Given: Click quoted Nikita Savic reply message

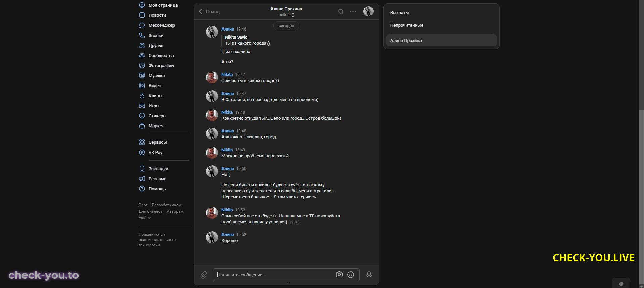Looking at the screenshot, I should (247, 40).
